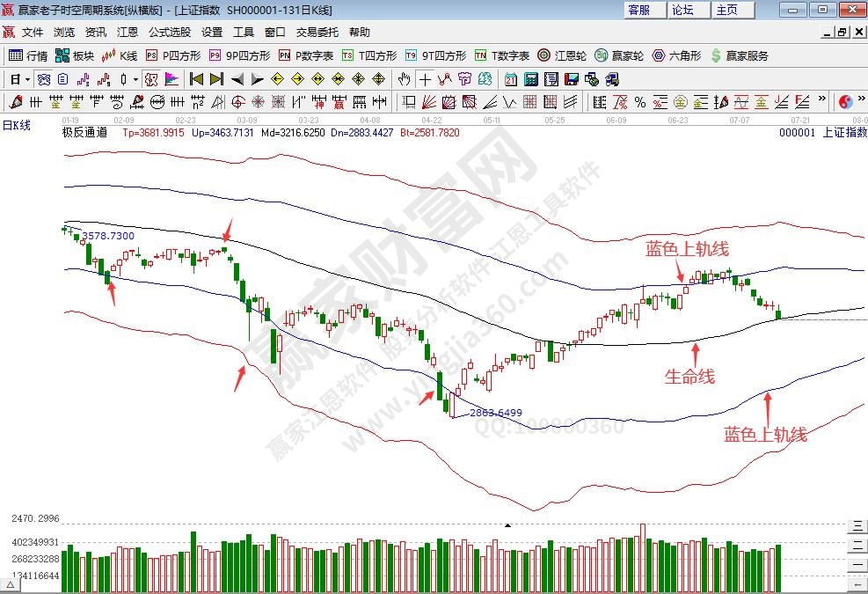Expand the 日 period dropdown arrow
Viewport: 868px width, 594px height.
pyautogui.click(x=27, y=78)
